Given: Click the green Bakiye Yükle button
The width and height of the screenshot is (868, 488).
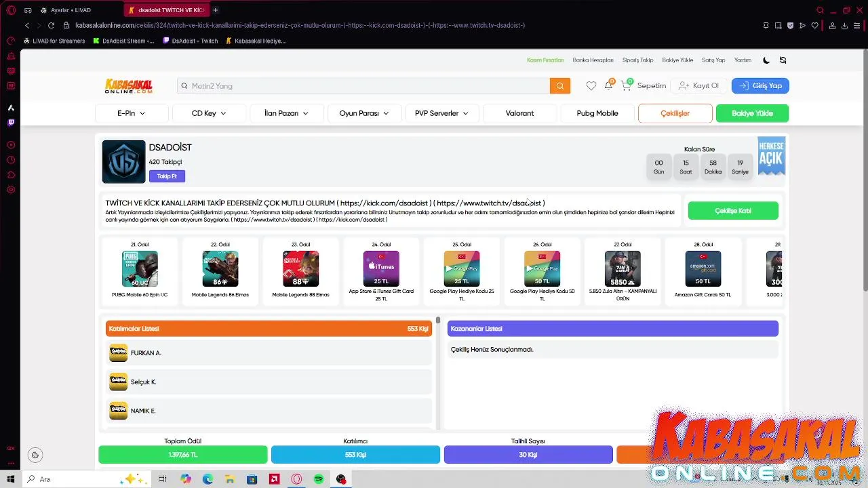Looking at the screenshot, I should 752,113.
